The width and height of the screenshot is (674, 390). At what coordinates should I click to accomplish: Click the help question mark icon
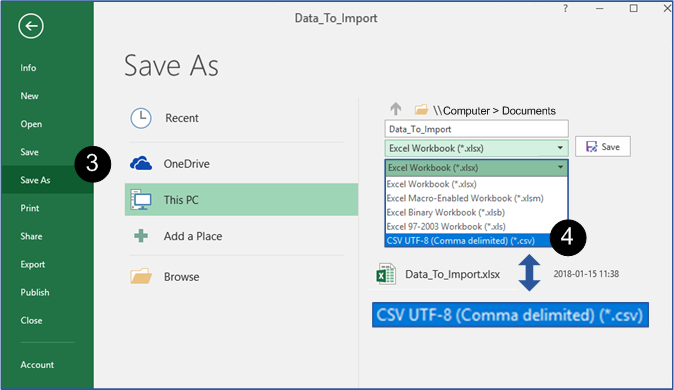(x=565, y=8)
